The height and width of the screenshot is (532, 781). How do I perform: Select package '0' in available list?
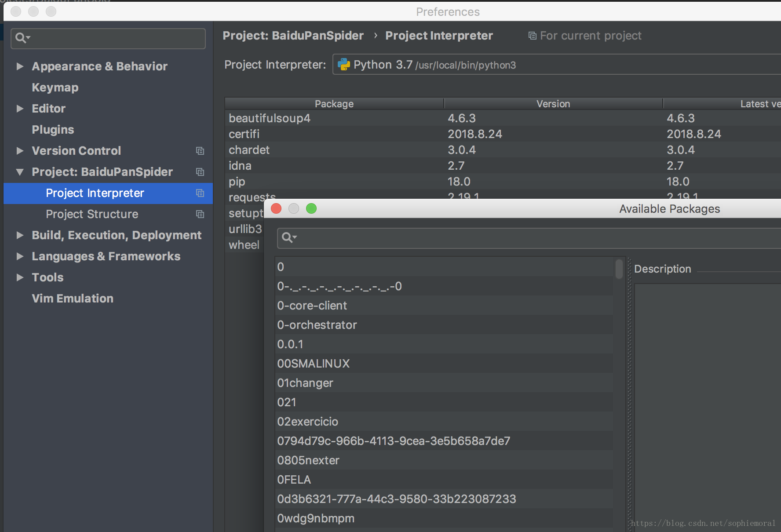(444, 267)
